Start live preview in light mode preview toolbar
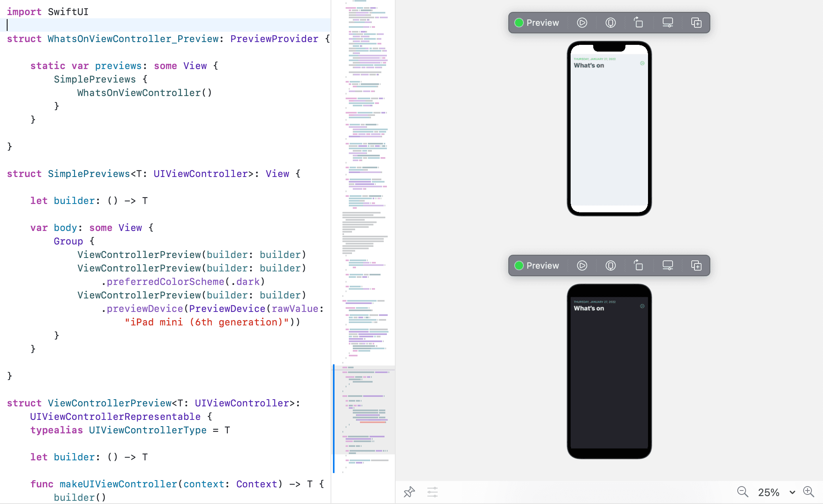823x504 pixels. click(x=582, y=23)
